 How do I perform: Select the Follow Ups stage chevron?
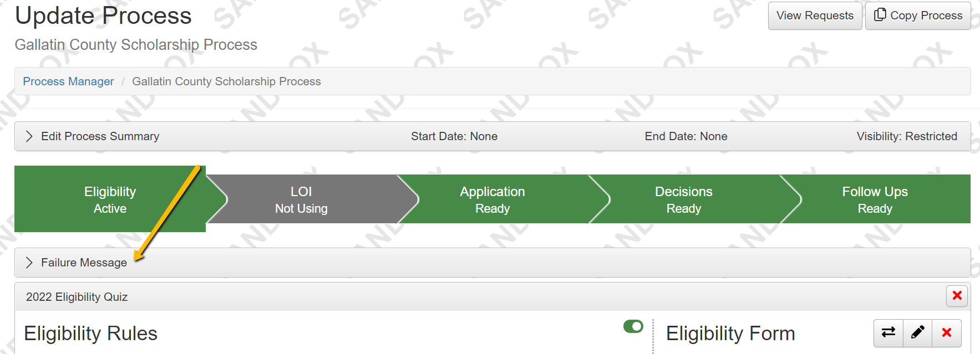[875, 199]
